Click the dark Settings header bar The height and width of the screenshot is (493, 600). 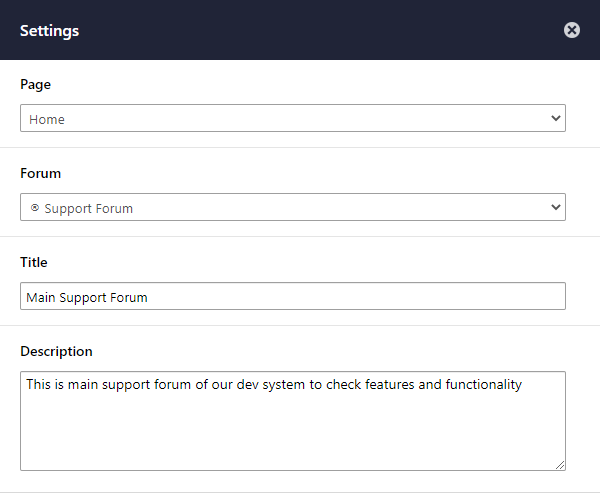click(300, 30)
